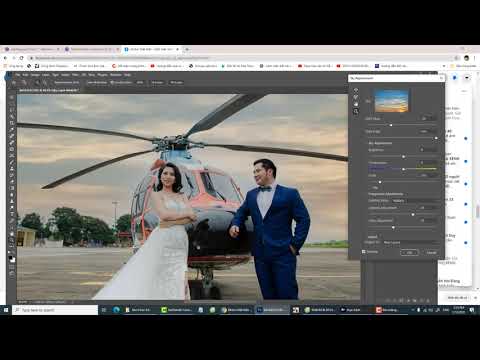Click the Scale value field
480x360 pixels.
coord(427,175)
